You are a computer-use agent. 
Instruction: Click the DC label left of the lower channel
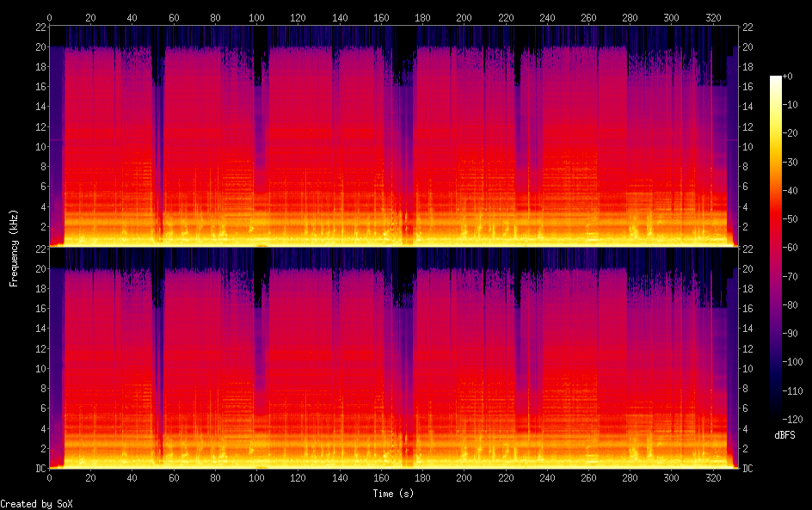[39, 469]
